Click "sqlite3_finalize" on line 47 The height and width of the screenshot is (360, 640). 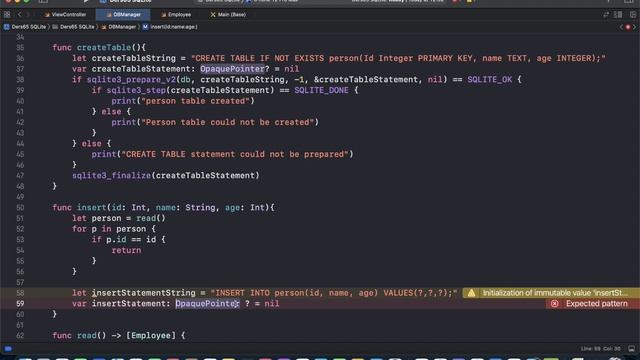(x=111, y=176)
